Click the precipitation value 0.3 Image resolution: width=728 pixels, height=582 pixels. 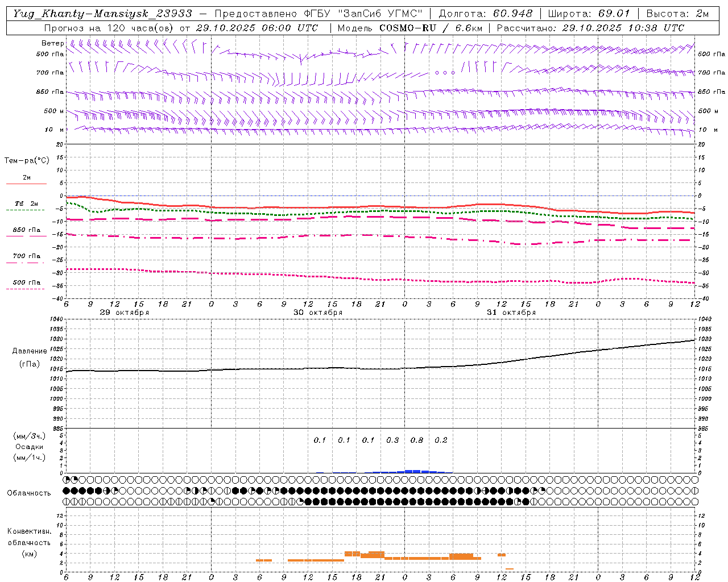(392, 440)
